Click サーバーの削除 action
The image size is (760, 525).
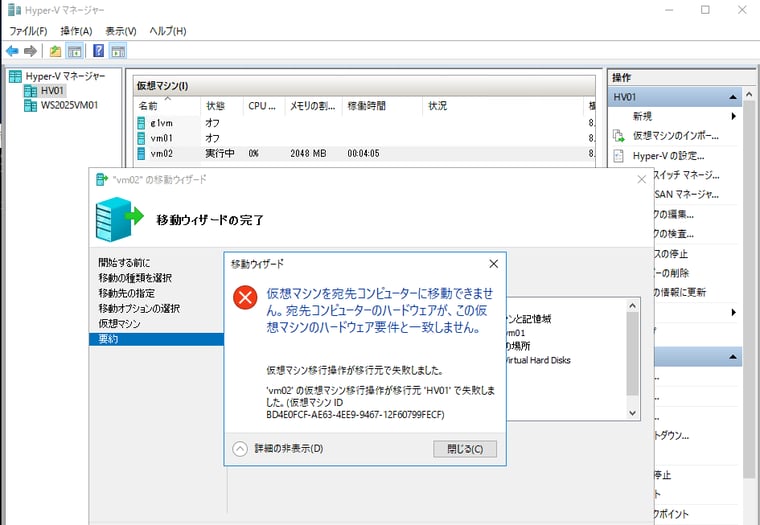click(x=671, y=273)
